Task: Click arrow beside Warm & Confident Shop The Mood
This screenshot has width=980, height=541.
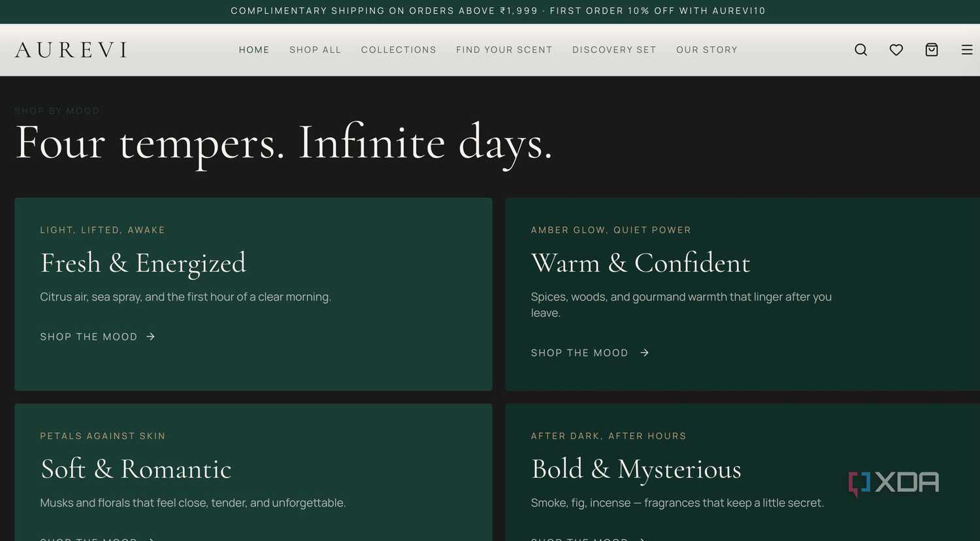Action: coord(645,353)
